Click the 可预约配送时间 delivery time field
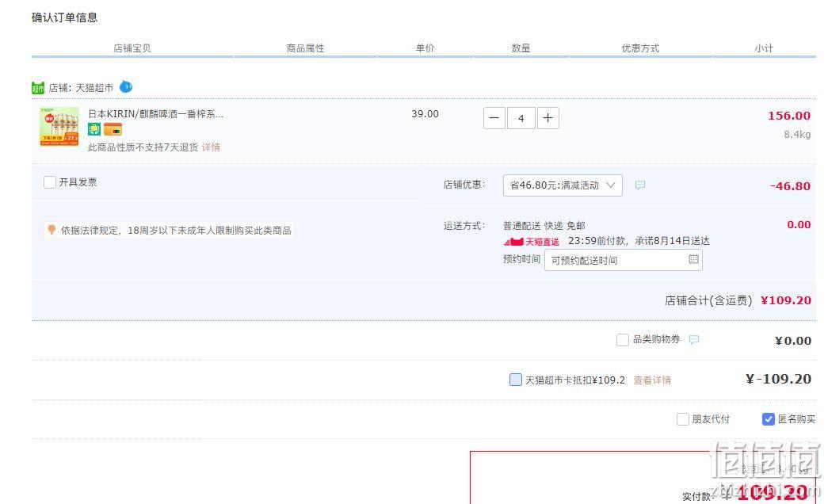 point(623,260)
